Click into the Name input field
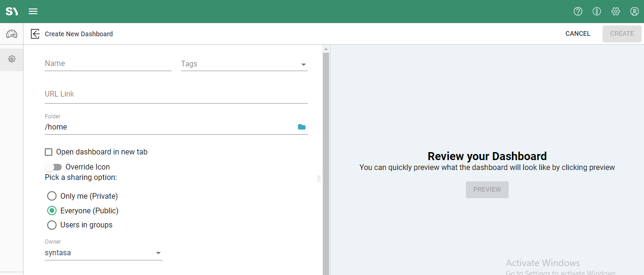 [x=108, y=64]
